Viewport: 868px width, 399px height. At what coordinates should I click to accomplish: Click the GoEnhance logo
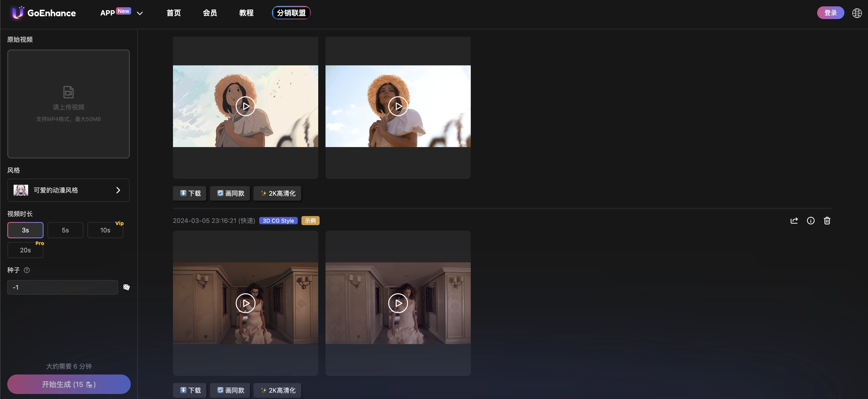click(44, 13)
